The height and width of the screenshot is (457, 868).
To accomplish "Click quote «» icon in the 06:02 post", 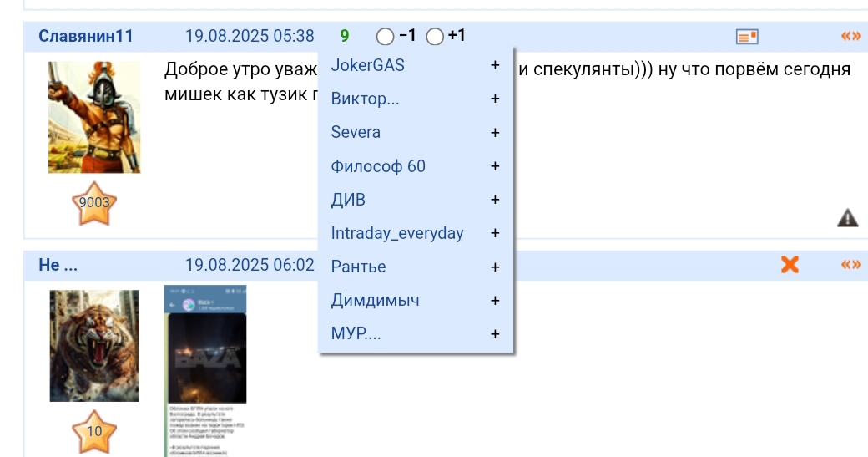I will (x=850, y=264).
